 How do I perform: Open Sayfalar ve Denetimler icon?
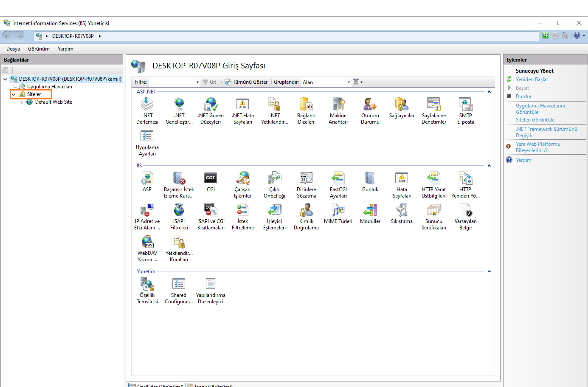(x=434, y=104)
